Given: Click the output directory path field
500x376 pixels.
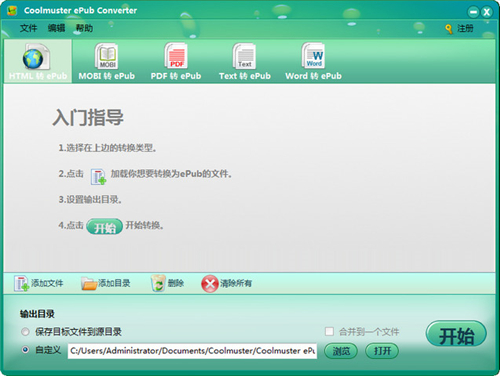Looking at the screenshot, I should pyautogui.click(x=192, y=351).
